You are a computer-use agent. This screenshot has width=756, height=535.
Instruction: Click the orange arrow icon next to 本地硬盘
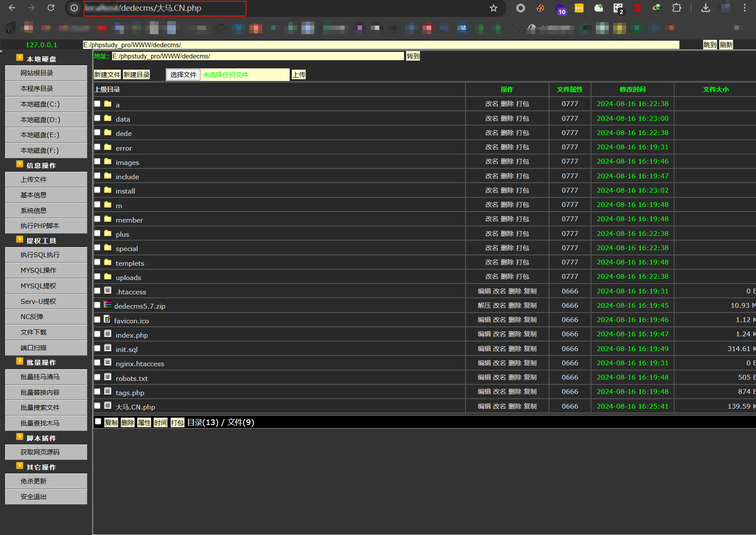tap(19, 58)
